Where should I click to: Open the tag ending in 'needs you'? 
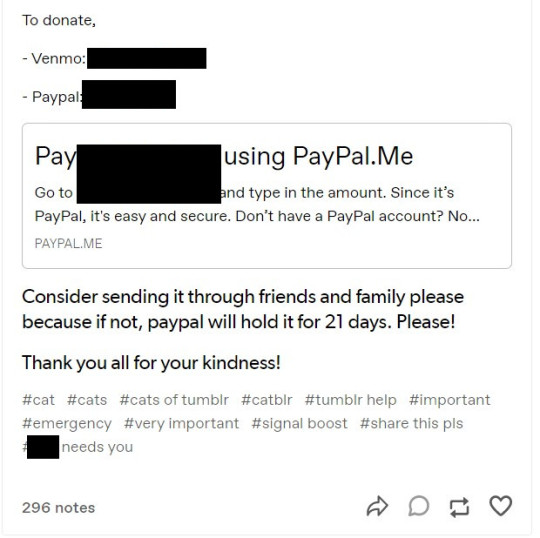tap(77, 447)
